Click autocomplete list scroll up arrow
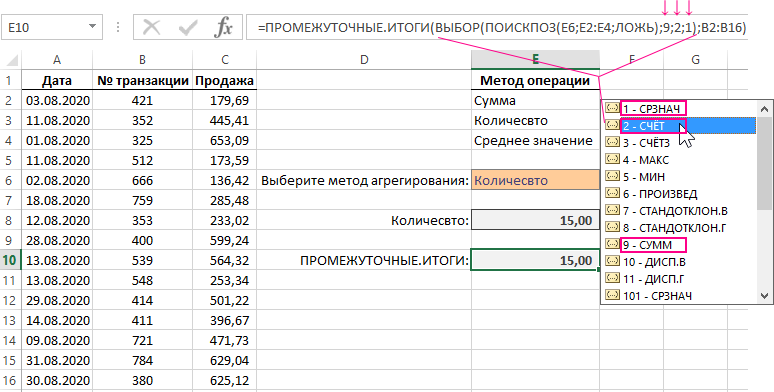The width and height of the screenshot is (774, 392). [765, 109]
